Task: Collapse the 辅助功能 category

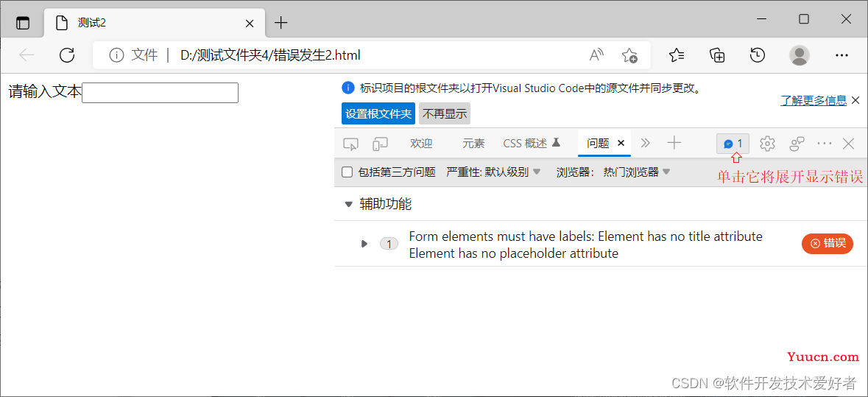Action: point(348,204)
